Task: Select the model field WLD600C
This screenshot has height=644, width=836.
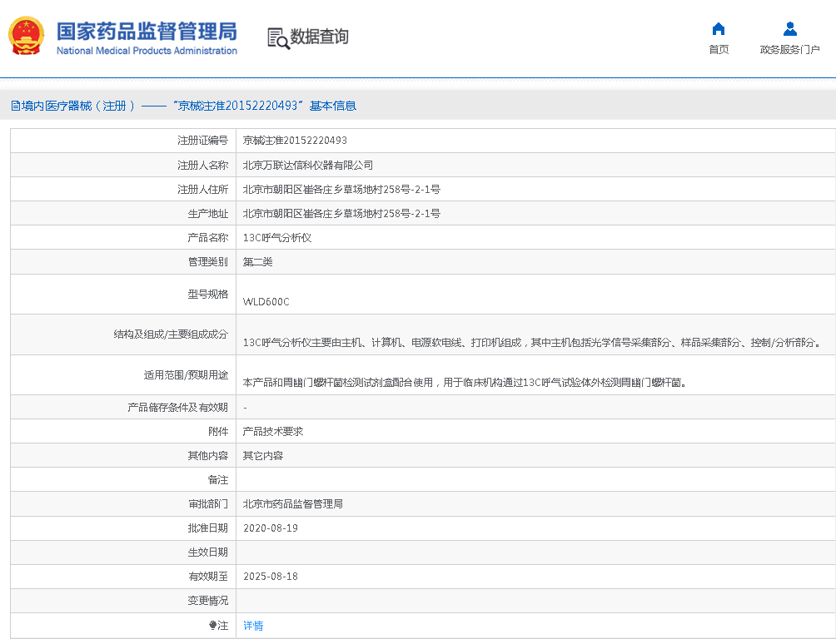Action: point(266,303)
